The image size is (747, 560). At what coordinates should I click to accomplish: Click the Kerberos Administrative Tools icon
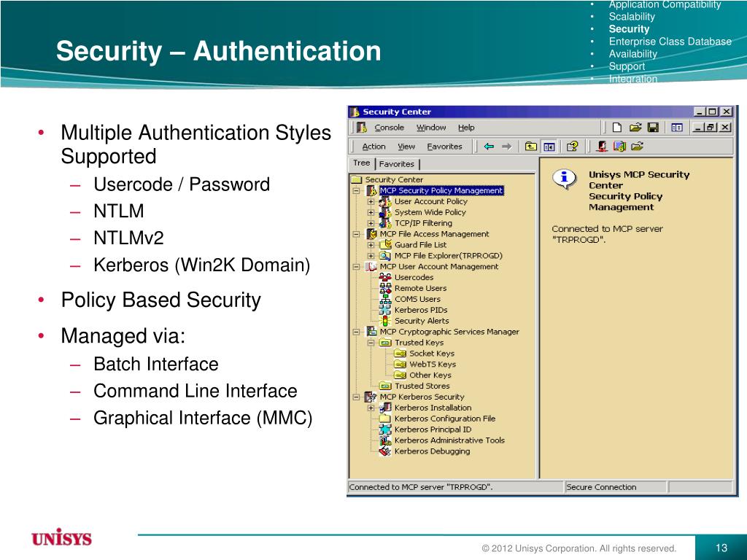pos(385,440)
